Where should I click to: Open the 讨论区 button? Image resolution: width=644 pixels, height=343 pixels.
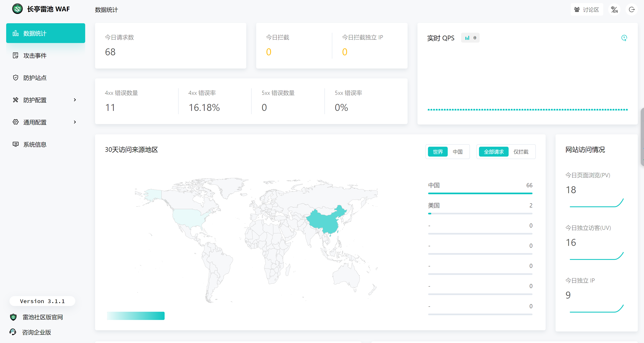coord(587,9)
